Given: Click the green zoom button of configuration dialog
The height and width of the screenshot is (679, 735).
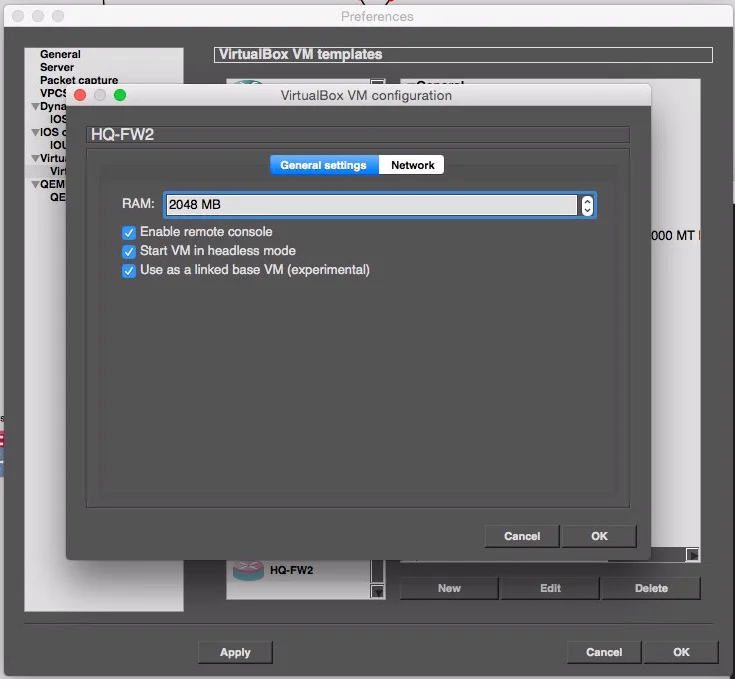Looking at the screenshot, I should coord(120,95).
